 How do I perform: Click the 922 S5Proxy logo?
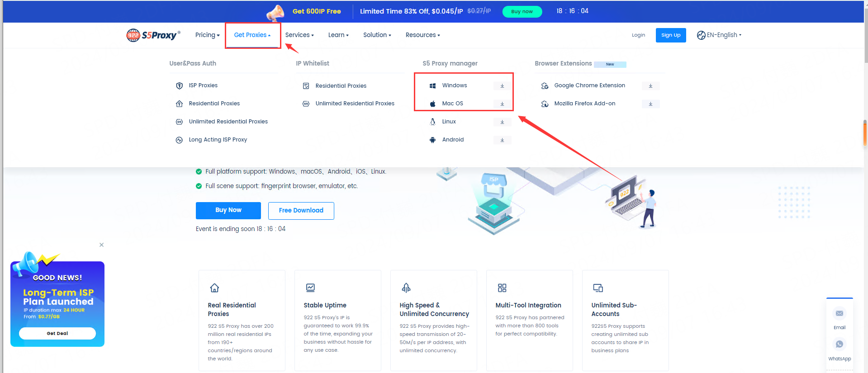coord(153,35)
